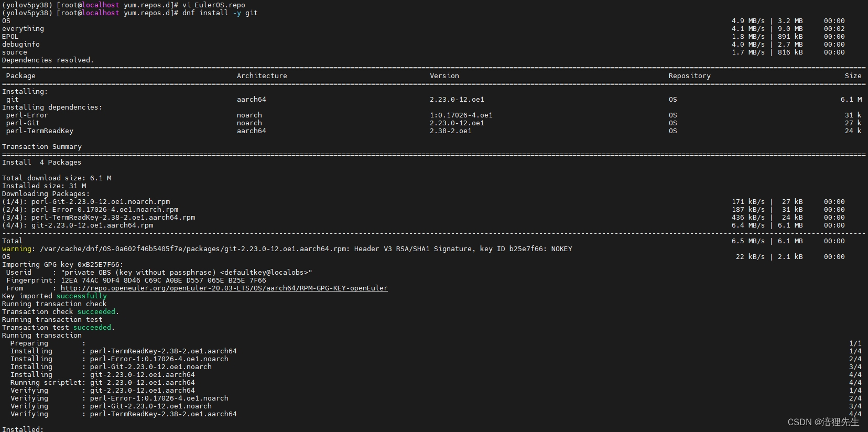This screenshot has width=868, height=432.
Task: Click 'Importing GPG key 0xB25E7F66:' line
Action: [63, 265]
